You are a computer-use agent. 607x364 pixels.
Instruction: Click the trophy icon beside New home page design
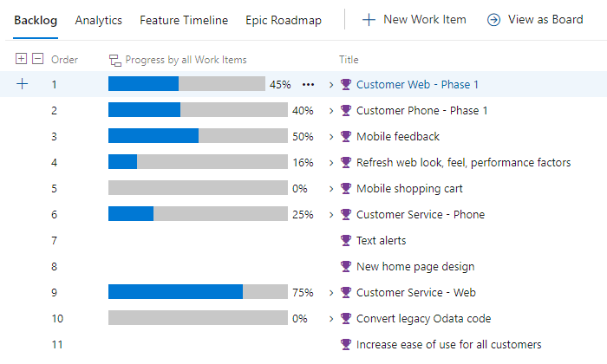tap(346, 266)
